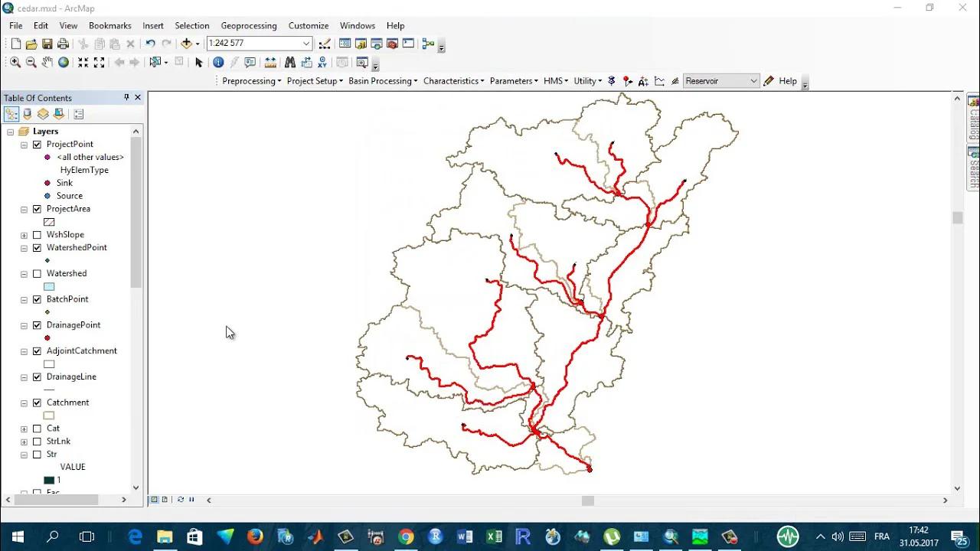Expand the WshSlope layer tree node

pos(24,235)
